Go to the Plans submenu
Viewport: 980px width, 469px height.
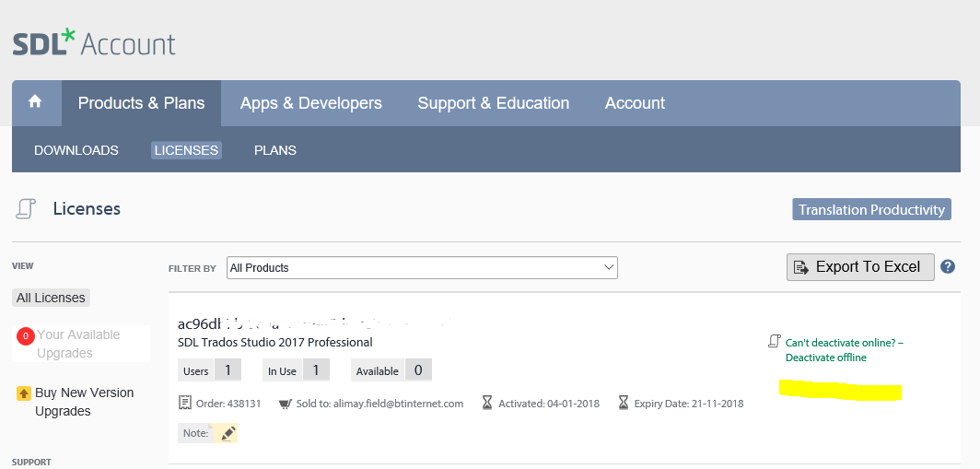(x=275, y=150)
